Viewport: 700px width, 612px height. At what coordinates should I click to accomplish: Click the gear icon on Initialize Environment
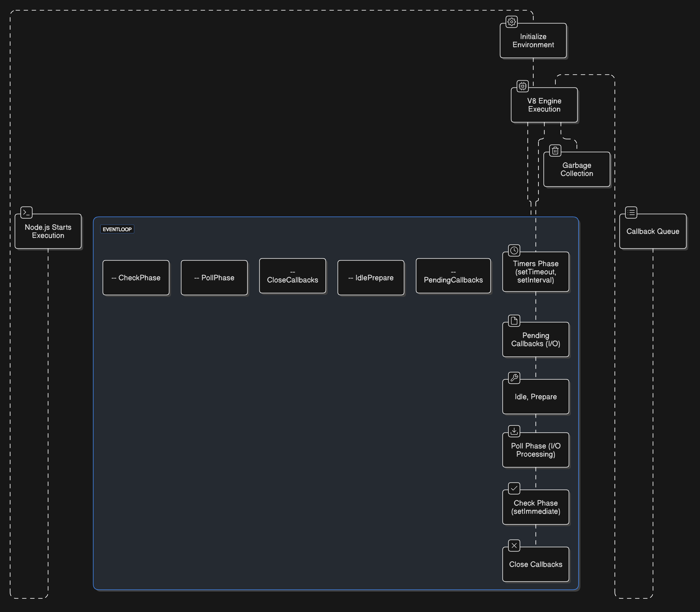[511, 22]
